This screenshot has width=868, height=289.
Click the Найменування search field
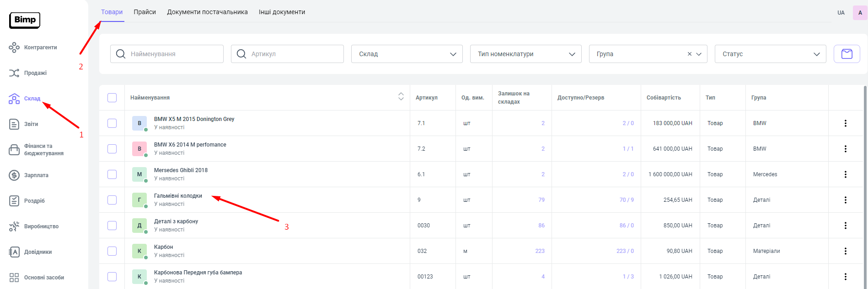coord(174,54)
